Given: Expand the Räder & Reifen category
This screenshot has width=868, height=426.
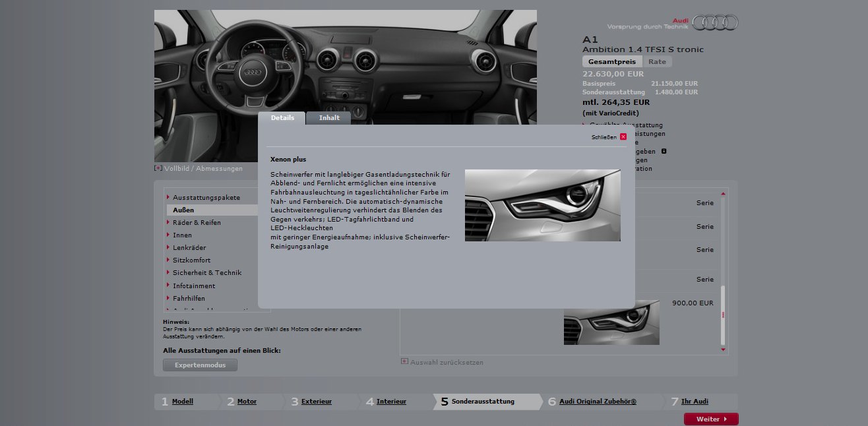Looking at the screenshot, I should [x=197, y=222].
